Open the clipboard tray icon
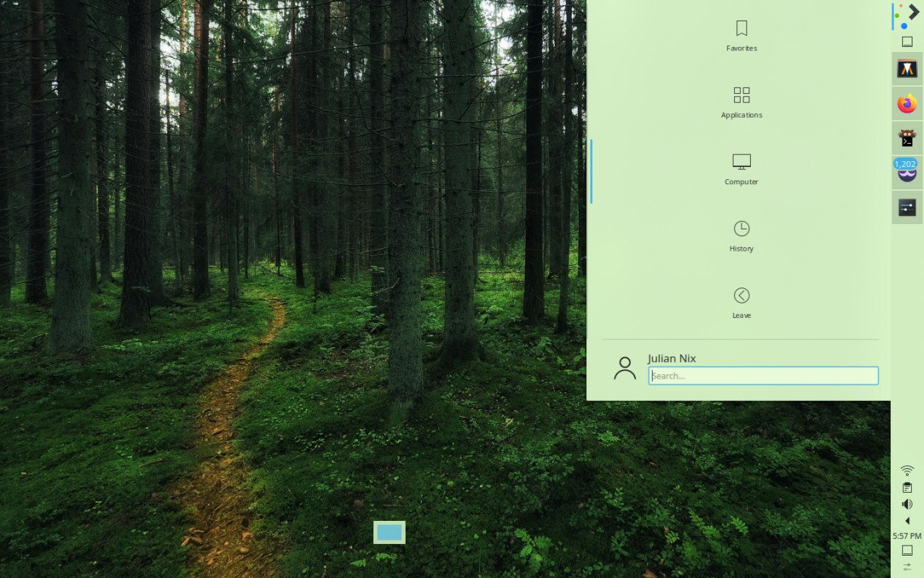 click(907, 488)
